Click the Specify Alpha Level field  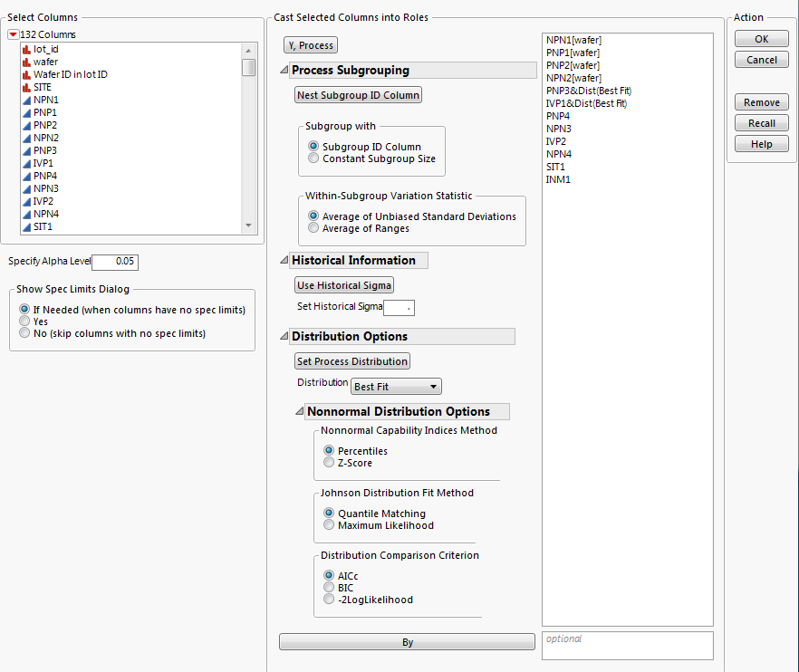pos(115,262)
